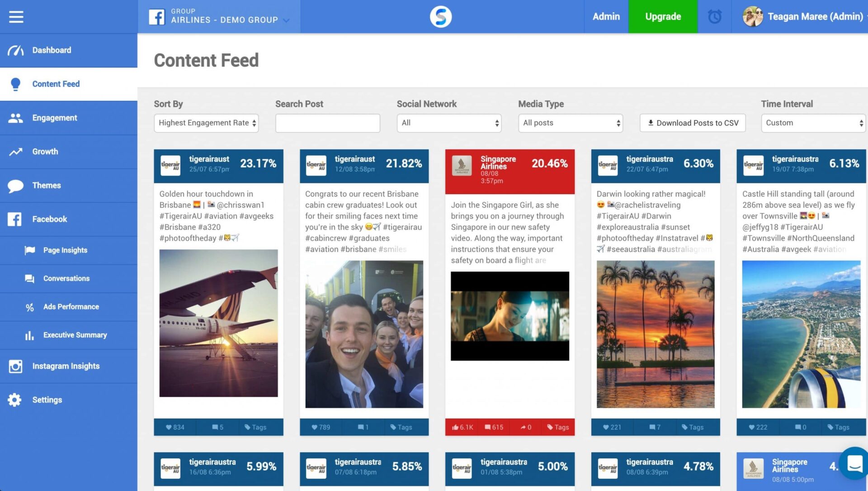The image size is (868, 491).
Task: Select the Engagement sidebar icon
Action: pos(15,117)
